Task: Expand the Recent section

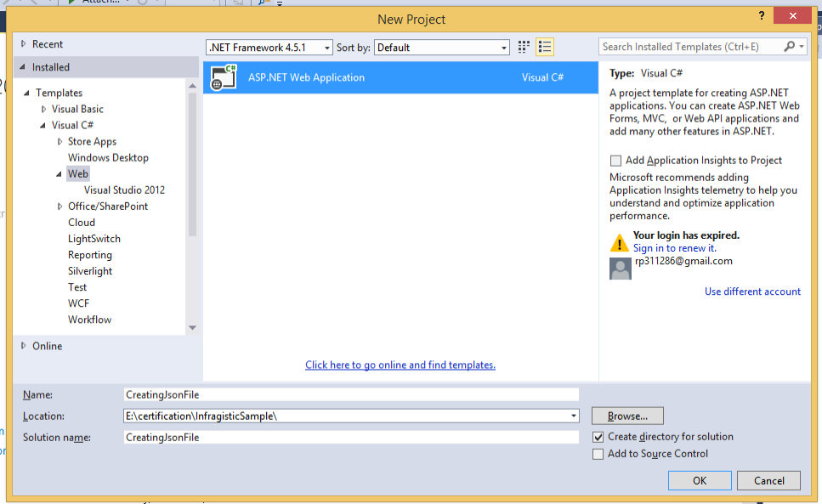Action: tap(23, 44)
